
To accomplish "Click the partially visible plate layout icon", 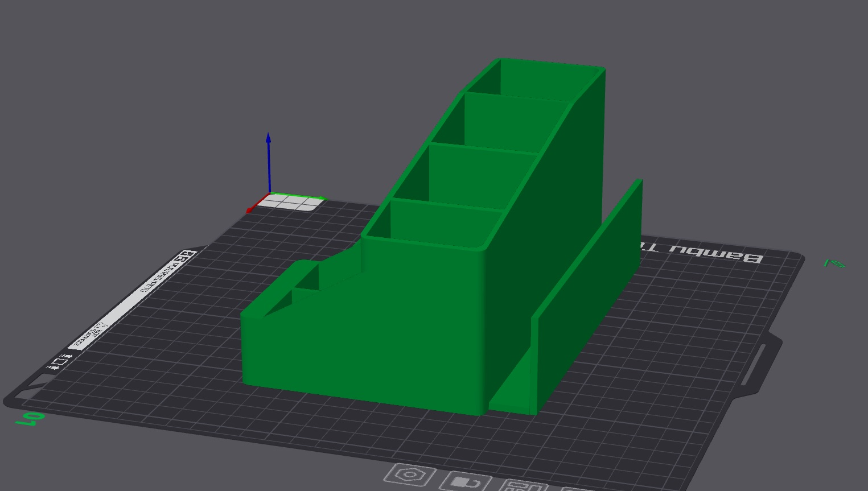I will [x=524, y=485].
